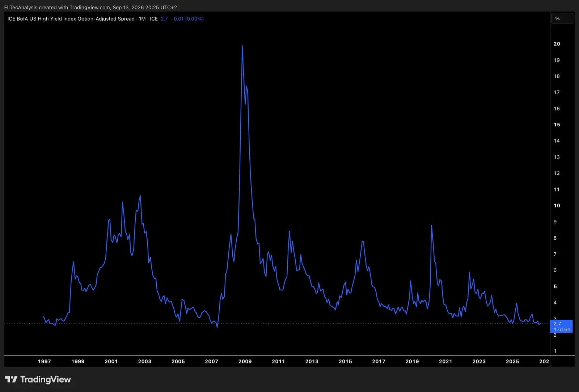Click the ICE exchange label in the legend

click(154, 19)
